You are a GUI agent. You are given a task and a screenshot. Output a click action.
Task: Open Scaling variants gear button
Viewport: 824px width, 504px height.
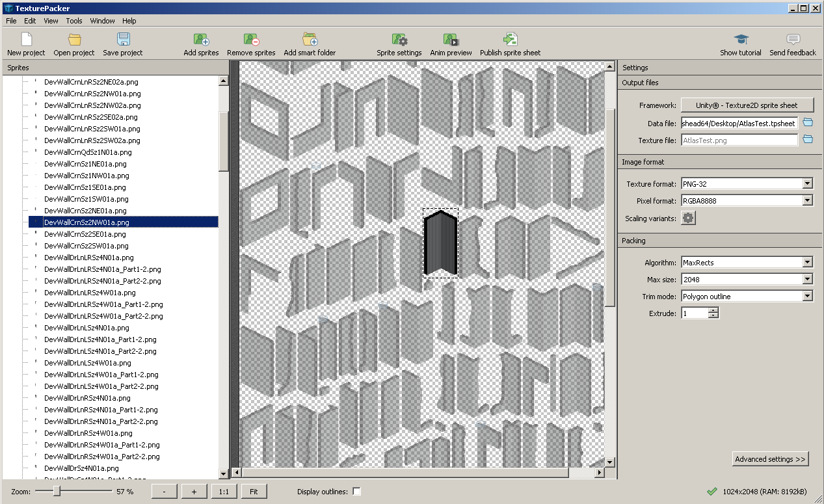click(688, 219)
